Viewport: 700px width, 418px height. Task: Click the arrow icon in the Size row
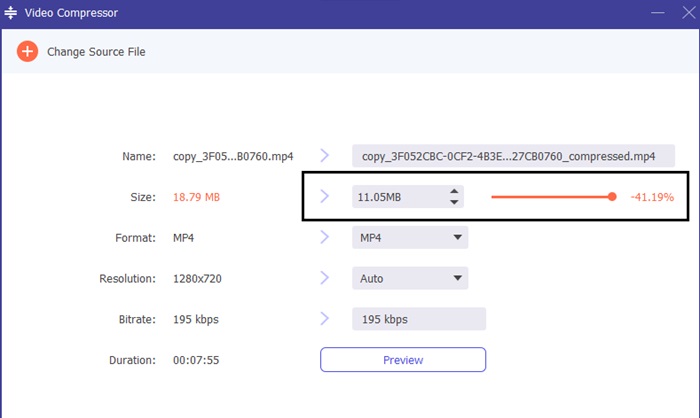(x=324, y=197)
